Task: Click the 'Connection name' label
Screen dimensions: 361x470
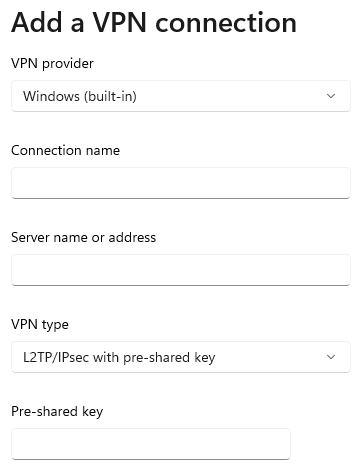Action: (x=65, y=150)
